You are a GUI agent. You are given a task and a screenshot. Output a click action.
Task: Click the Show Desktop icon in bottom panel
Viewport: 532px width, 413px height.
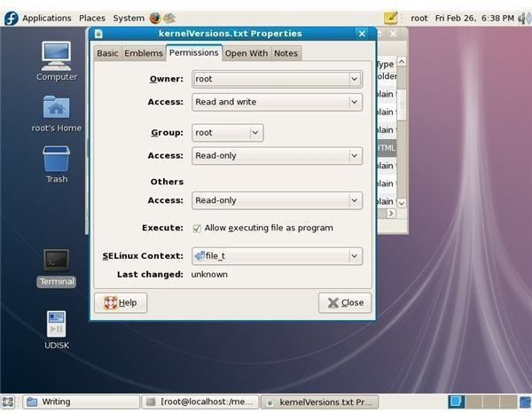tap(8, 402)
